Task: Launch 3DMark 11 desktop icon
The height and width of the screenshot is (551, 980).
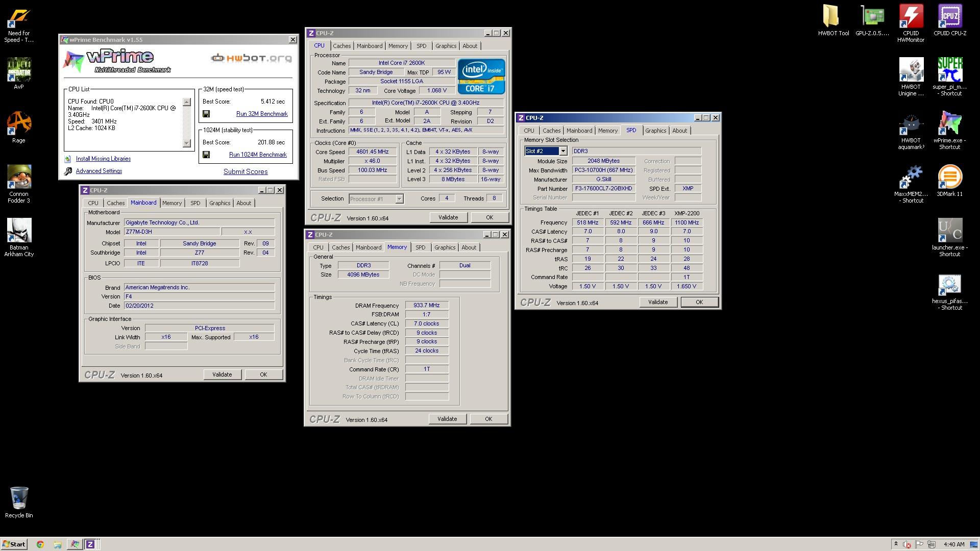Action: [950, 181]
